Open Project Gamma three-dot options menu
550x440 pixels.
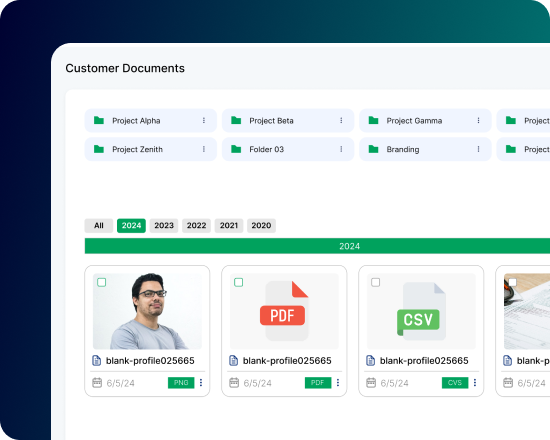pyautogui.click(x=478, y=120)
